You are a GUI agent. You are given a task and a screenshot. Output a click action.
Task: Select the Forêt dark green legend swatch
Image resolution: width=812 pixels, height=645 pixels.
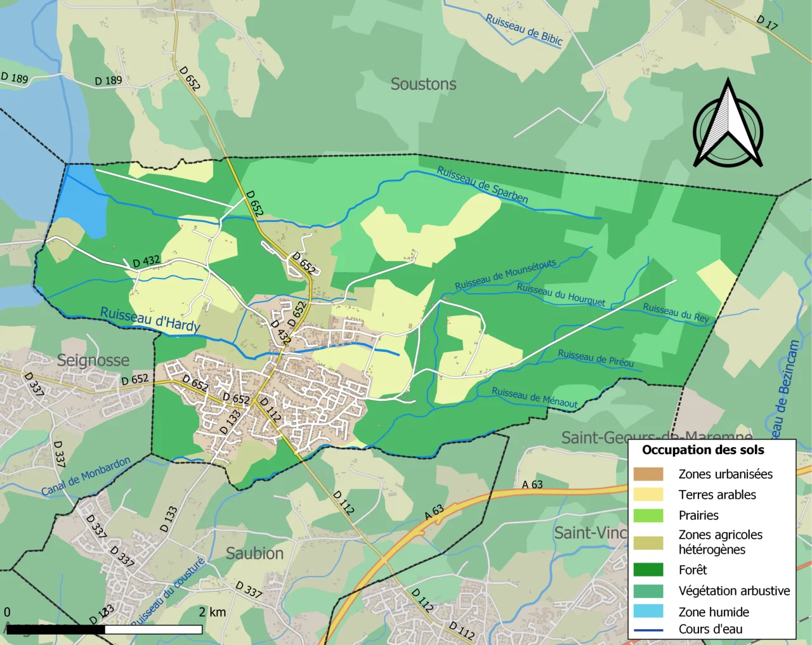pyautogui.click(x=648, y=570)
